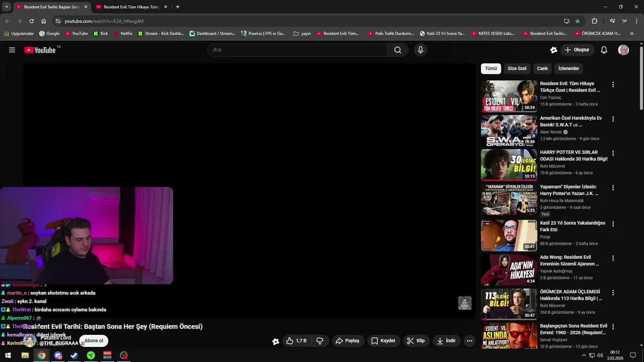
Task: Click the Oluştur create button
Action: (x=577, y=50)
